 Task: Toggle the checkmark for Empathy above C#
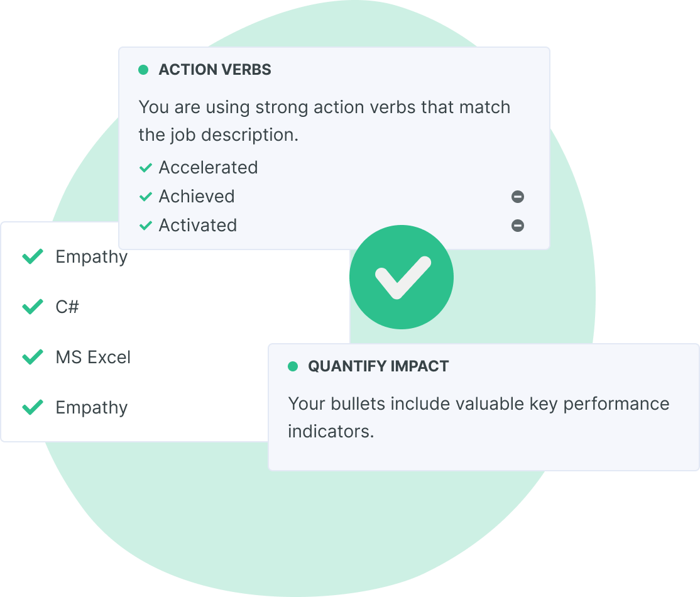pyautogui.click(x=33, y=256)
